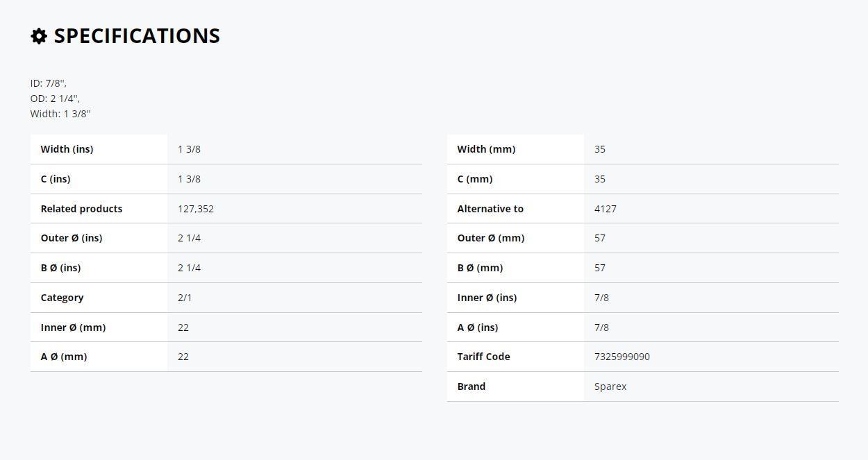Click the Inner Ø (mm) label
Screen dimensions: 868x460
(x=73, y=327)
